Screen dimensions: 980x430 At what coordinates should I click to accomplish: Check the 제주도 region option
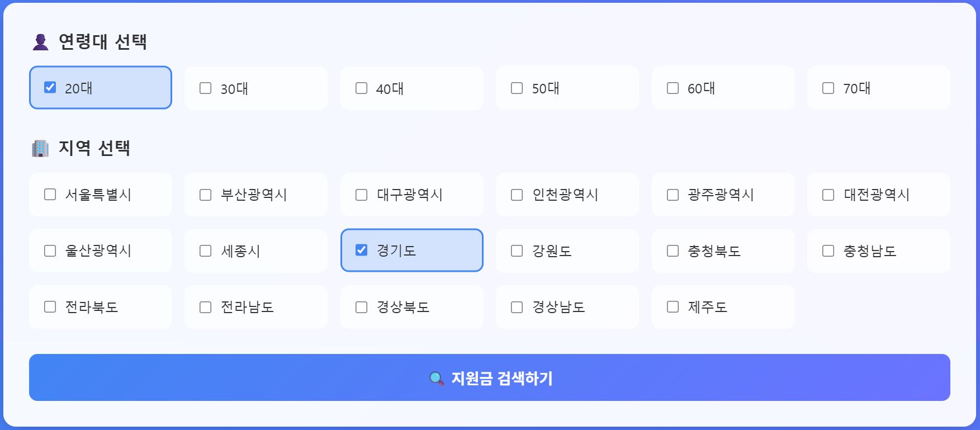click(x=673, y=306)
